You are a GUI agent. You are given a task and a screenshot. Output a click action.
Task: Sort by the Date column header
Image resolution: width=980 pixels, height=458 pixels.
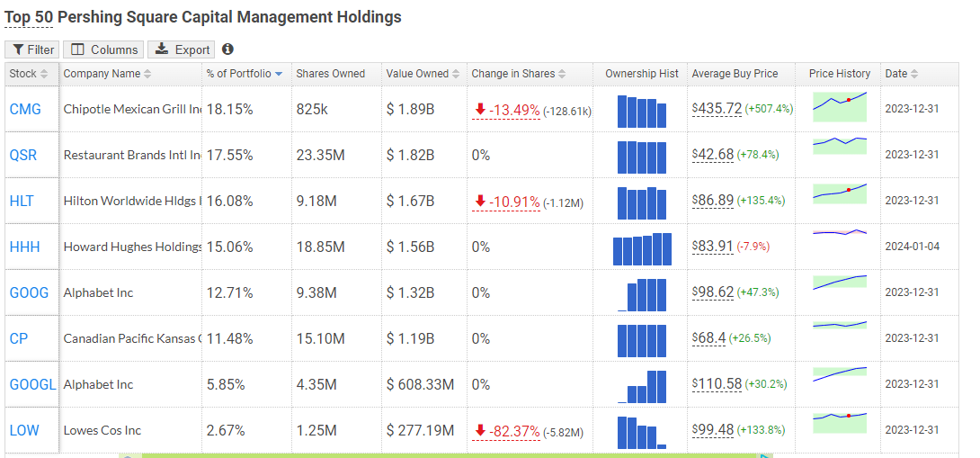920,74
